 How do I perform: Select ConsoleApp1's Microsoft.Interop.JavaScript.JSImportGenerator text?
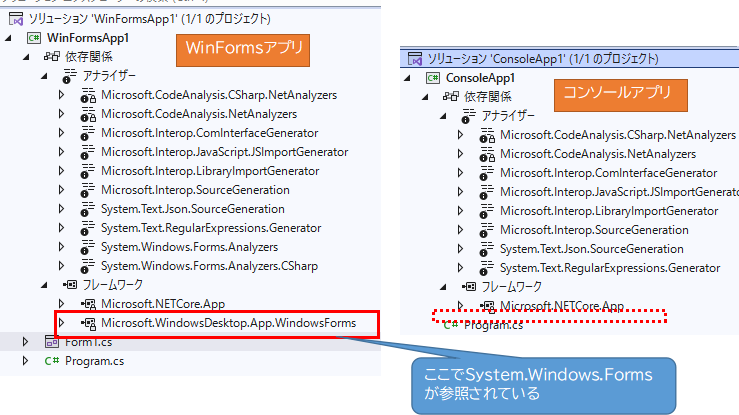(619, 192)
